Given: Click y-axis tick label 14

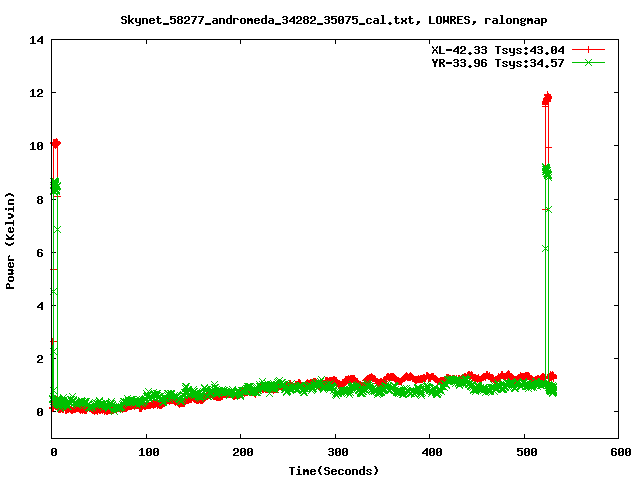Looking at the screenshot, I should coord(36,40).
